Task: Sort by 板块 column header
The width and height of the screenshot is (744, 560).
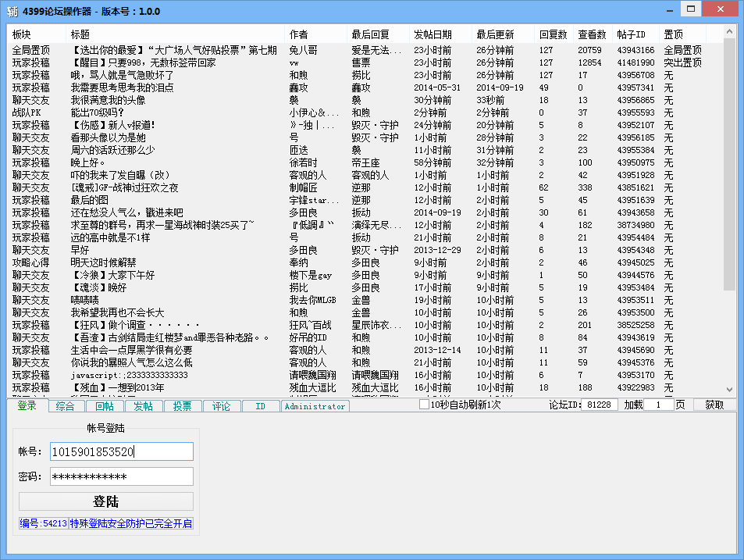Action: [x=37, y=34]
